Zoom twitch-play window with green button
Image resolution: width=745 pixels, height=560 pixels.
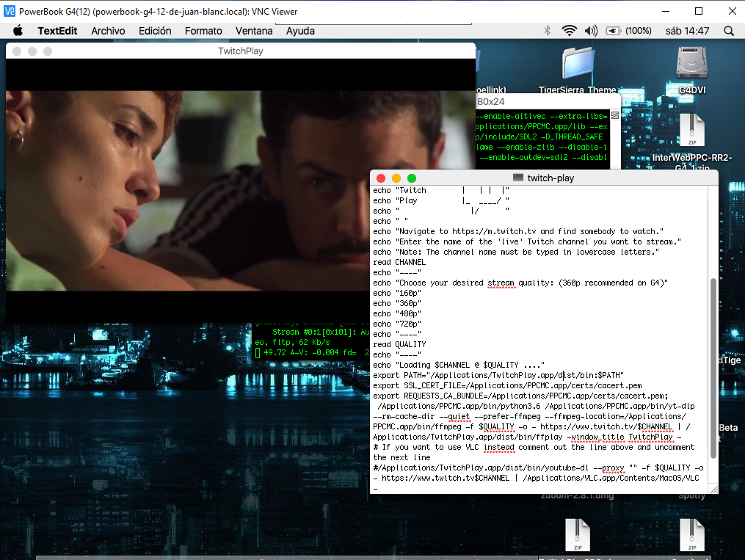[x=412, y=178]
